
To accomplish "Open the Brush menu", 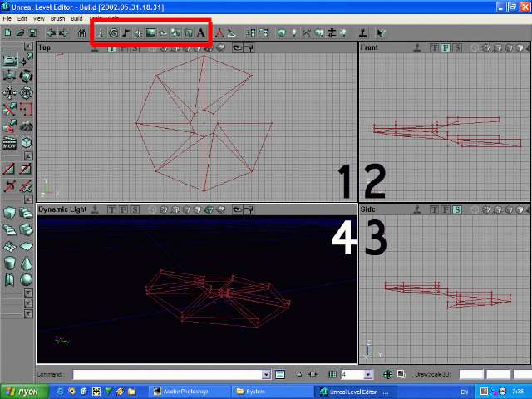I will tap(57, 19).
